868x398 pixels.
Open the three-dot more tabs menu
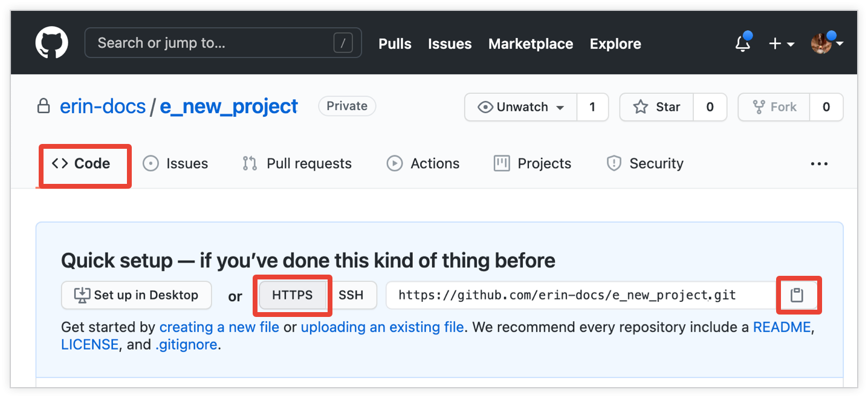[819, 164]
